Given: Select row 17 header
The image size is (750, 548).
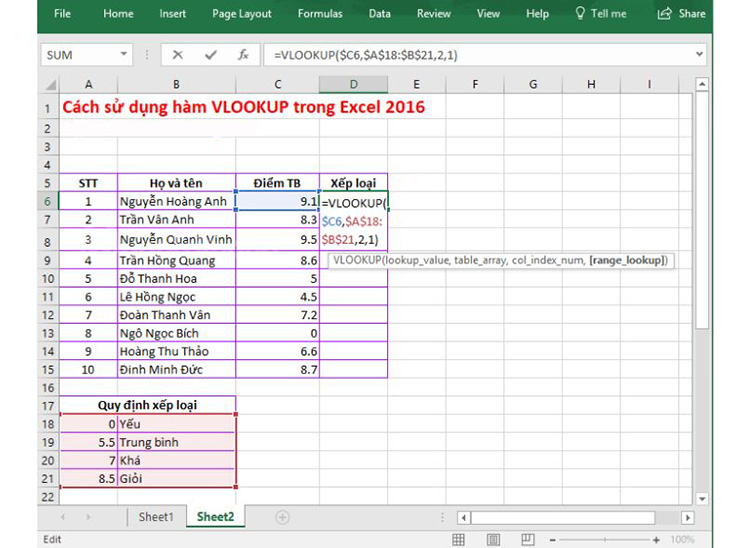Looking at the screenshot, I should (48, 406).
